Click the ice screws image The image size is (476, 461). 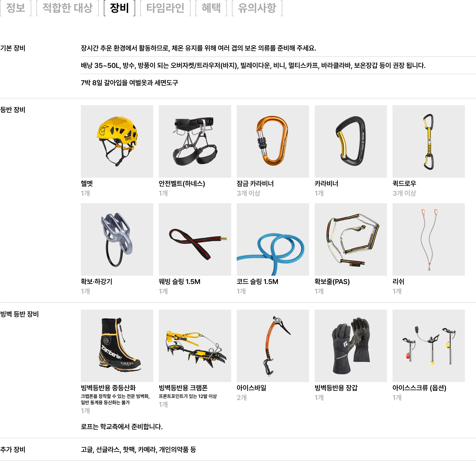tap(429, 346)
